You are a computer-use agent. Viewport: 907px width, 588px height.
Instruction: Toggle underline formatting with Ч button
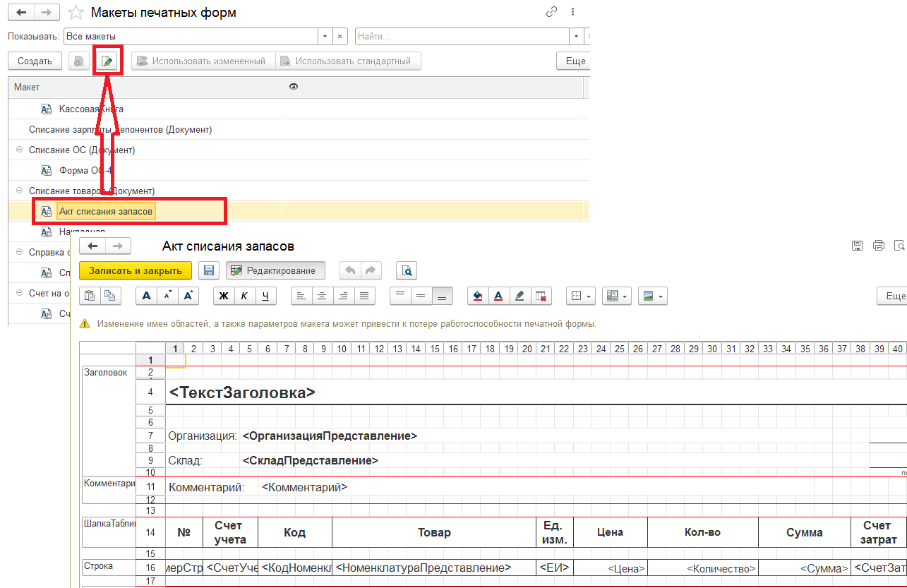point(265,296)
